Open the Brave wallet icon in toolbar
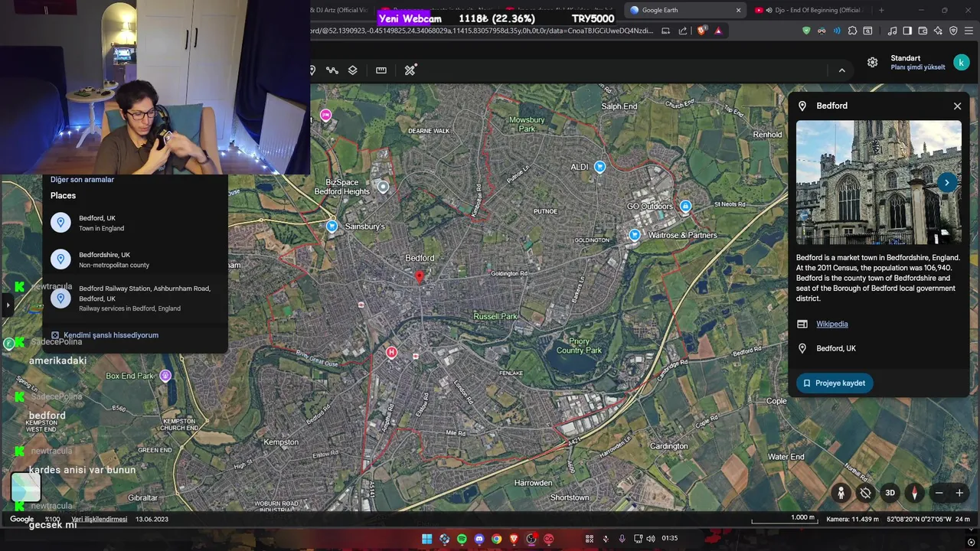Screen dimensions: 980x551 (923, 31)
